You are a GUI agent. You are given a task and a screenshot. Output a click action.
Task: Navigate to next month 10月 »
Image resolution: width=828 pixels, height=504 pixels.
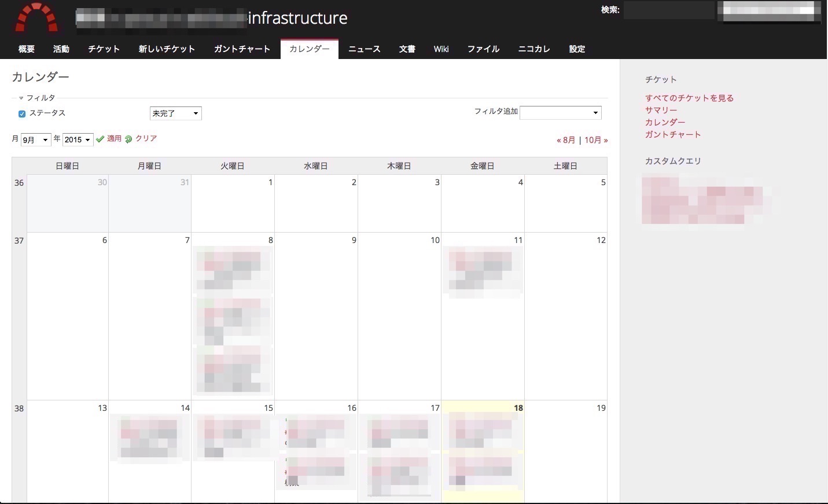point(596,140)
